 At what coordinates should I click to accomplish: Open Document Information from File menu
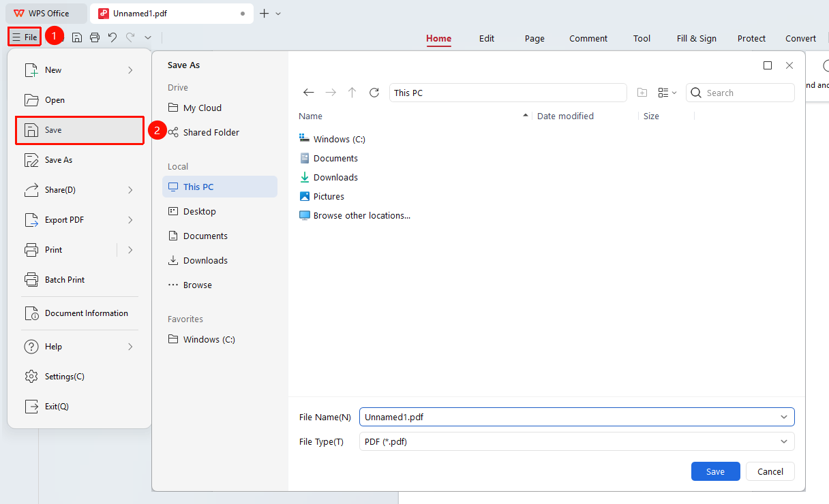80,313
